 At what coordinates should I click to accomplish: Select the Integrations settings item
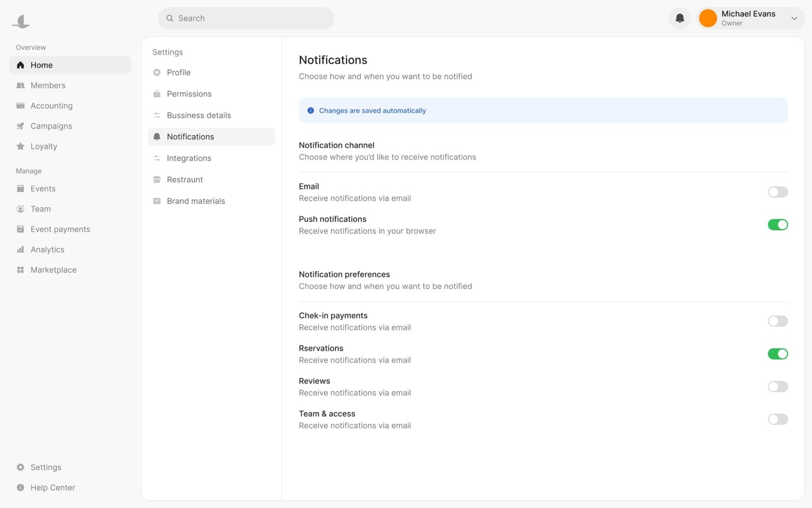click(x=211, y=158)
